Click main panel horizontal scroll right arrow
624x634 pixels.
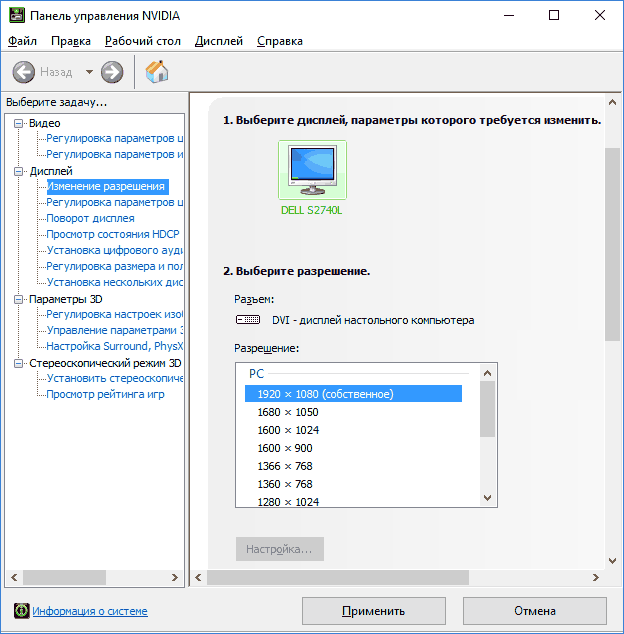596,577
